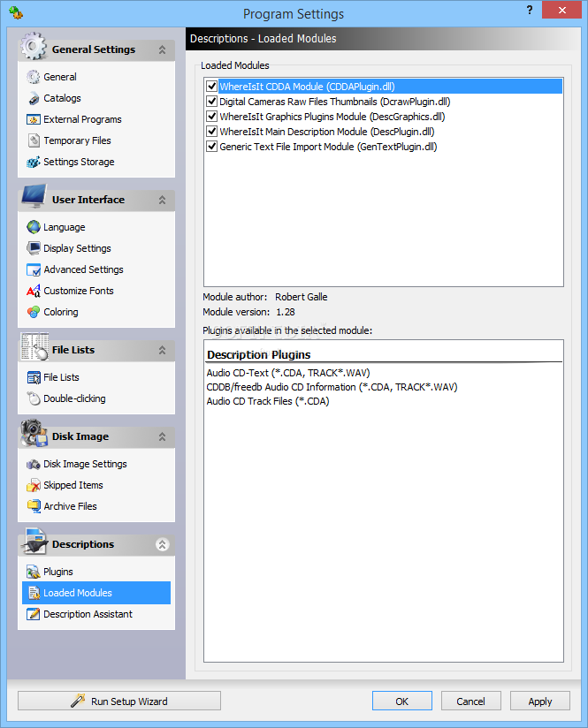588x728 pixels.
Task: Select Audio CD Track Files entry
Action: 268,401
